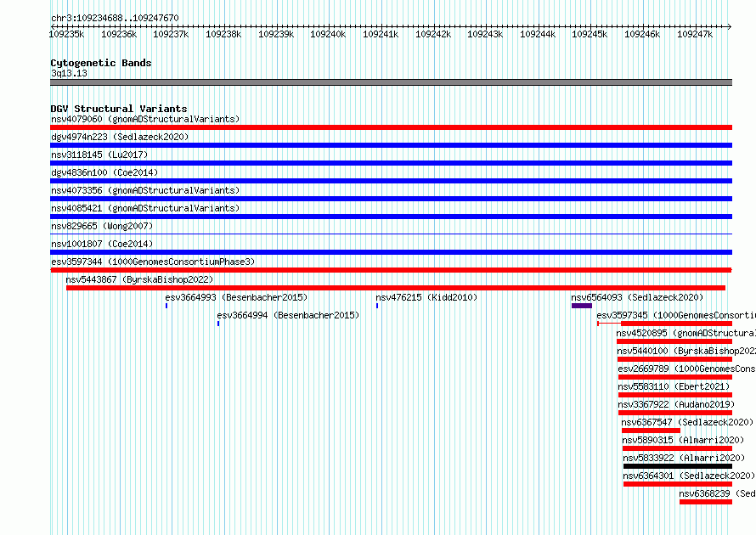The width and height of the screenshot is (756, 535).
Task: Open variant dgv4974n223 Sedlazeck2020 label
Action: coord(120,137)
